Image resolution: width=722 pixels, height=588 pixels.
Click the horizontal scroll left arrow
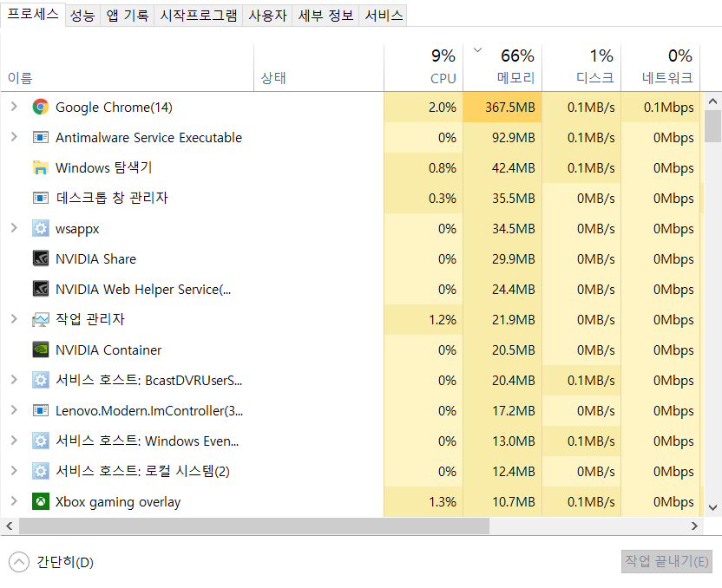tap(10, 526)
